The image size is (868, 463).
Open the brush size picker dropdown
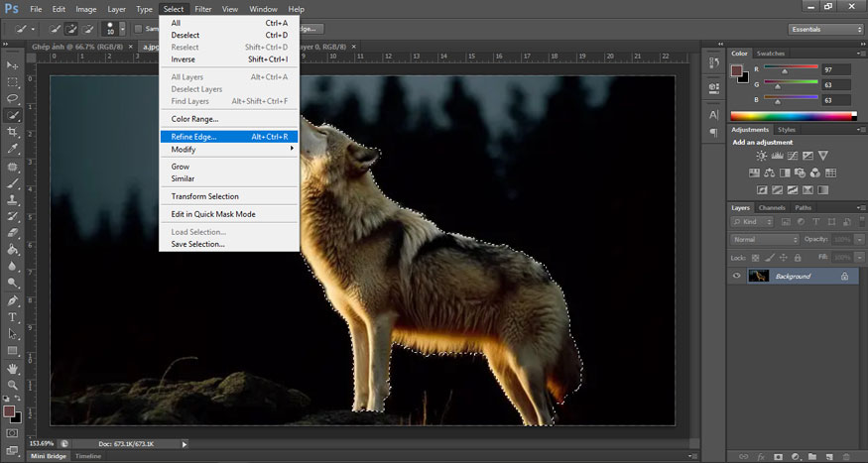pos(123,29)
